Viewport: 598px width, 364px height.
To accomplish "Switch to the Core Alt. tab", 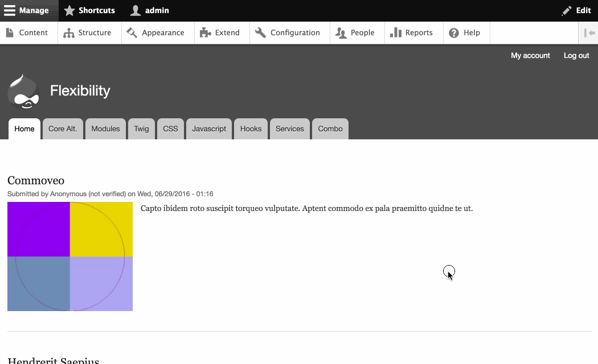I will pyautogui.click(x=63, y=129).
